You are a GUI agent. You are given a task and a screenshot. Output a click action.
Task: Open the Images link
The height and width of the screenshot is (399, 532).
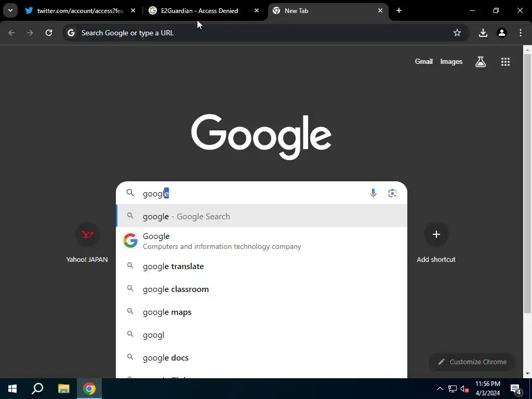[451, 61]
